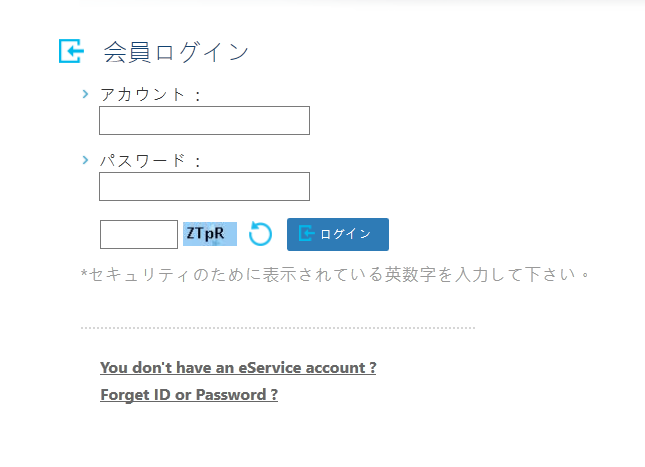Click the ログイン text on the blue button

point(346,234)
